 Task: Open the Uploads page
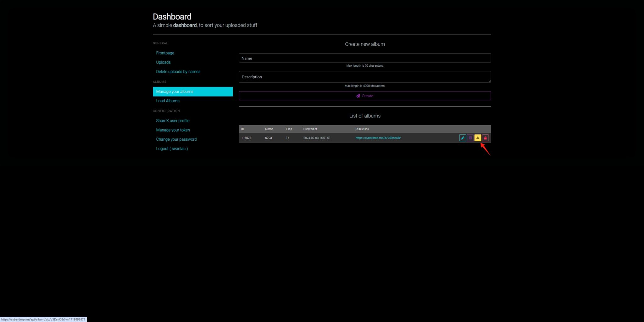[x=163, y=62]
